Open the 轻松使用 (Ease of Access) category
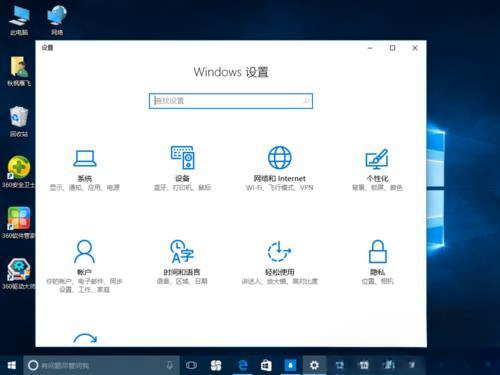500x375 pixels. 279,262
